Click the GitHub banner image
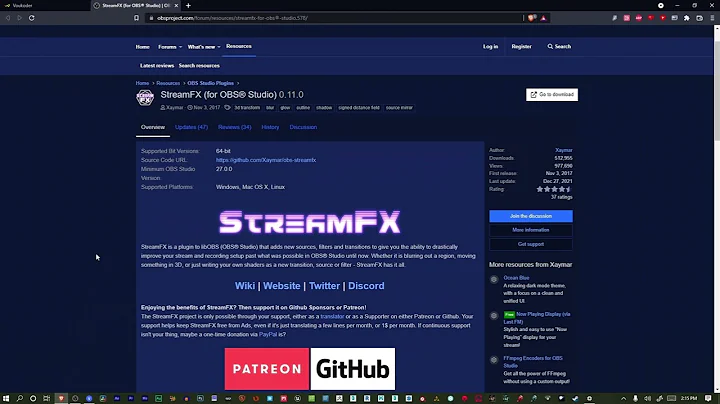Viewport: 720px width, 404px height. coord(353,369)
